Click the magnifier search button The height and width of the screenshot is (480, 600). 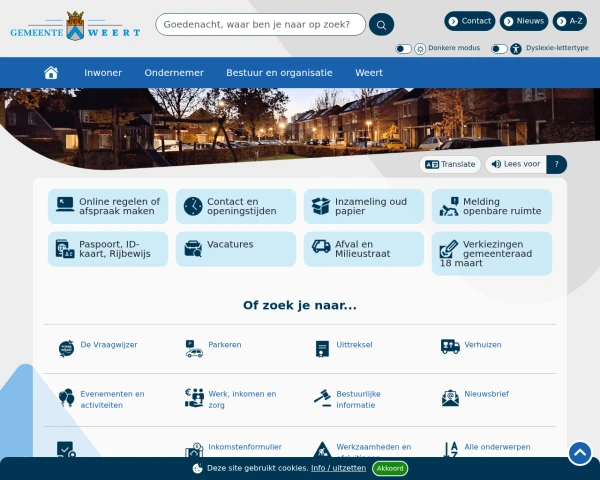pos(381,25)
